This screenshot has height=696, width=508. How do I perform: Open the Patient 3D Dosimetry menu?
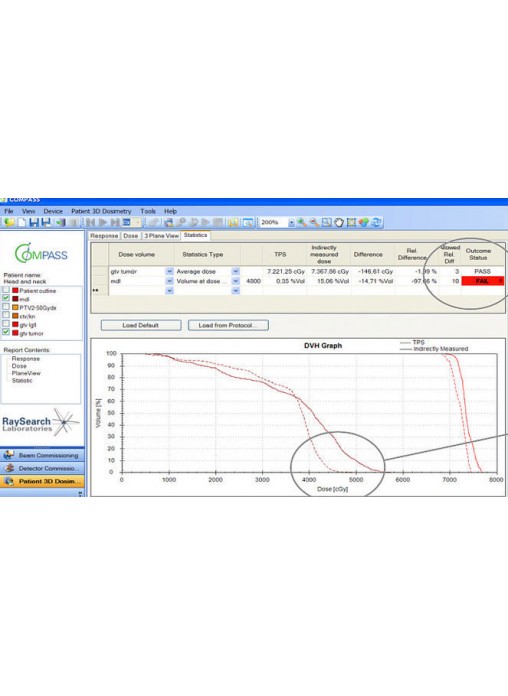pos(101,211)
